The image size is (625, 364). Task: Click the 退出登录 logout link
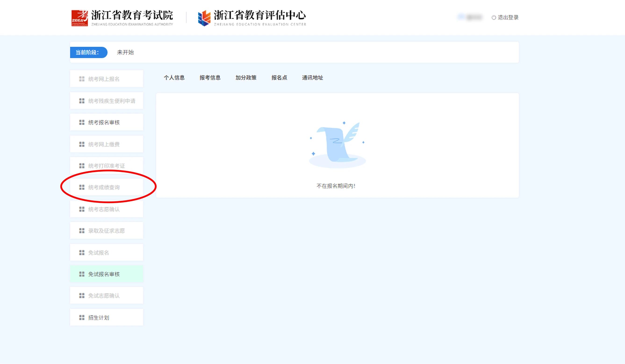click(x=508, y=18)
